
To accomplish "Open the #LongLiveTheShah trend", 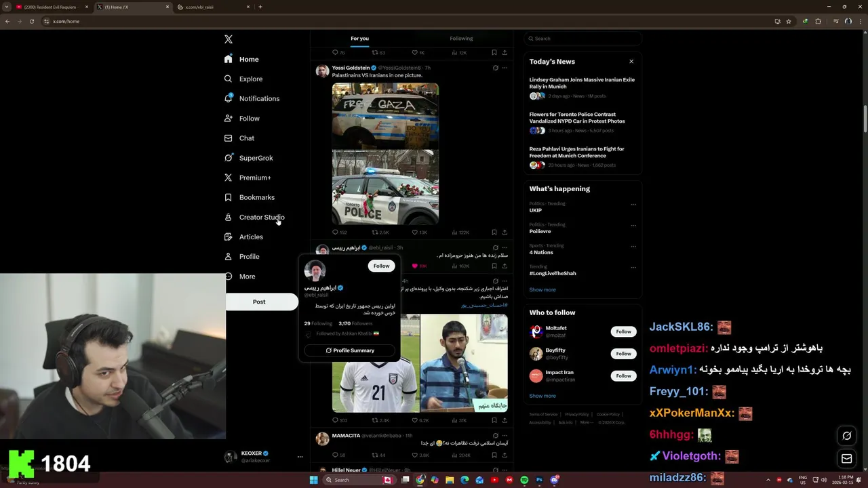I will point(553,273).
